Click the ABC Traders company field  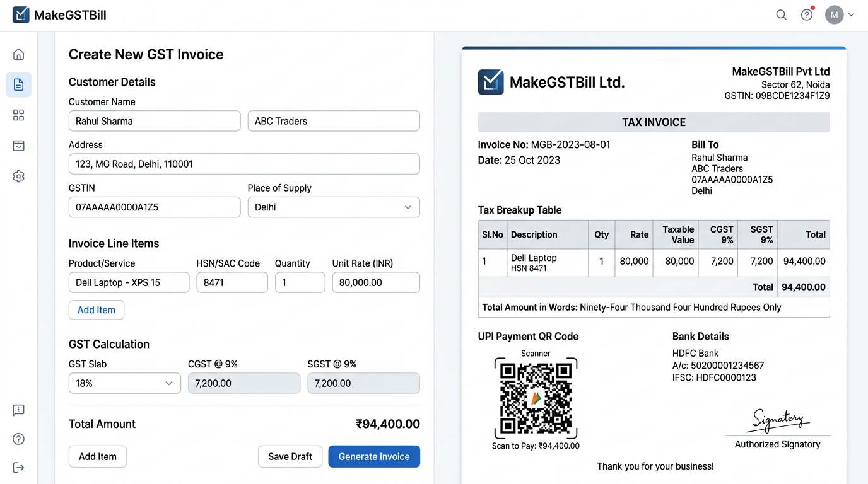(x=334, y=121)
